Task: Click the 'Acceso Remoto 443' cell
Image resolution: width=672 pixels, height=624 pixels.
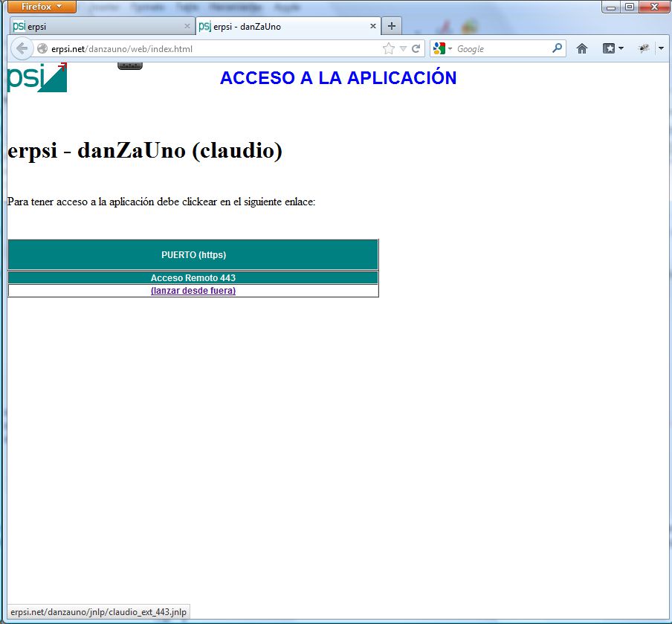Action: click(193, 278)
